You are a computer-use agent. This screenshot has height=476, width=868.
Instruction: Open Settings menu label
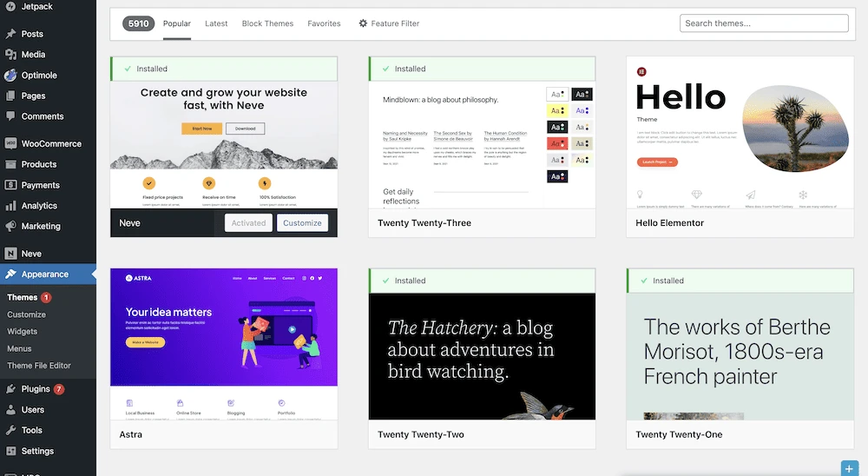[37, 451]
